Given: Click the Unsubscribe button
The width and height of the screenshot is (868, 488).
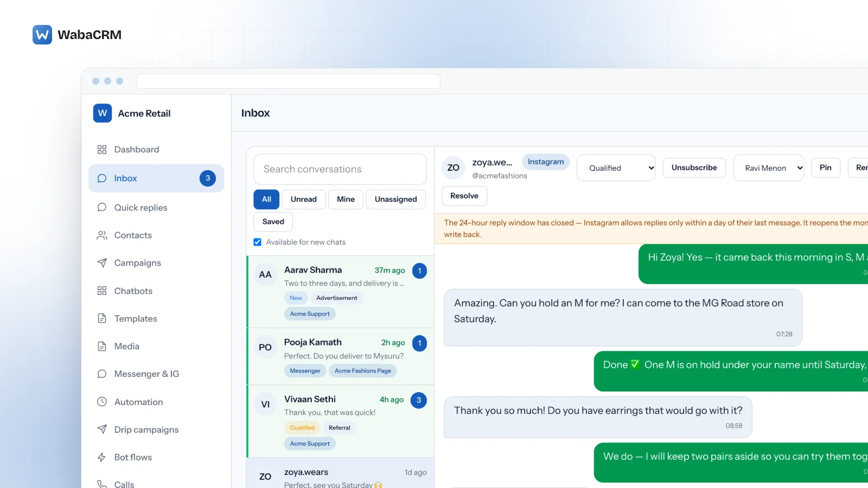Looking at the screenshot, I should click(x=694, y=168).
